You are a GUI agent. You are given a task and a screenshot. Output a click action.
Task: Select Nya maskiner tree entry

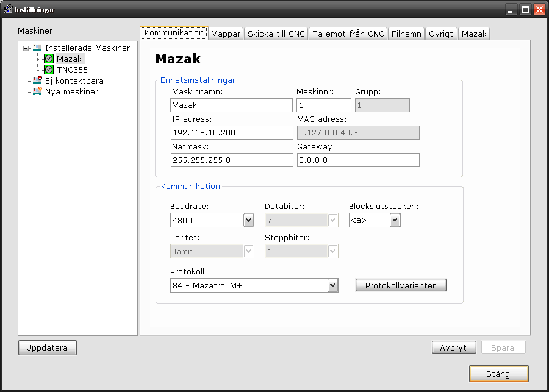71,92
